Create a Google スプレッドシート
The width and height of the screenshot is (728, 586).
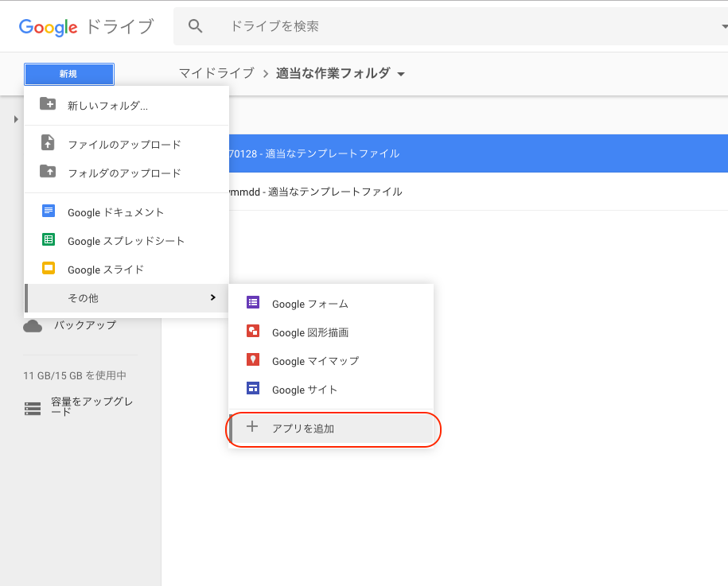(127, 241)
